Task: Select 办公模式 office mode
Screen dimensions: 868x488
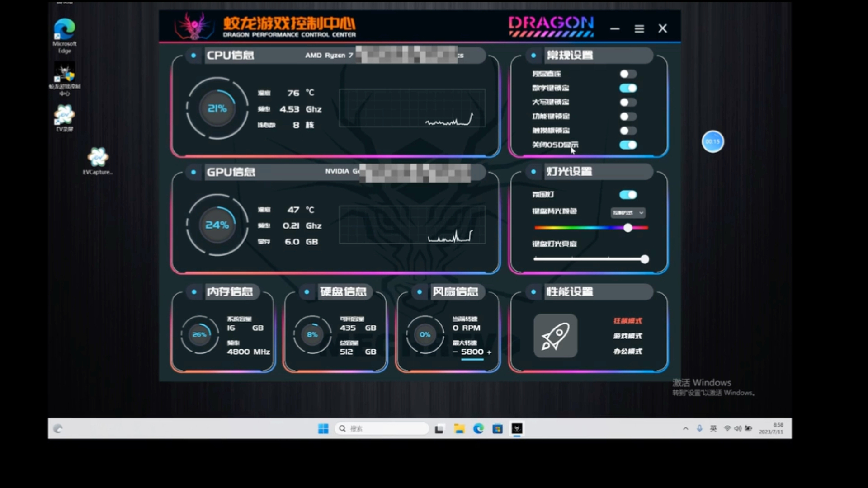Action: coord(627,351)
